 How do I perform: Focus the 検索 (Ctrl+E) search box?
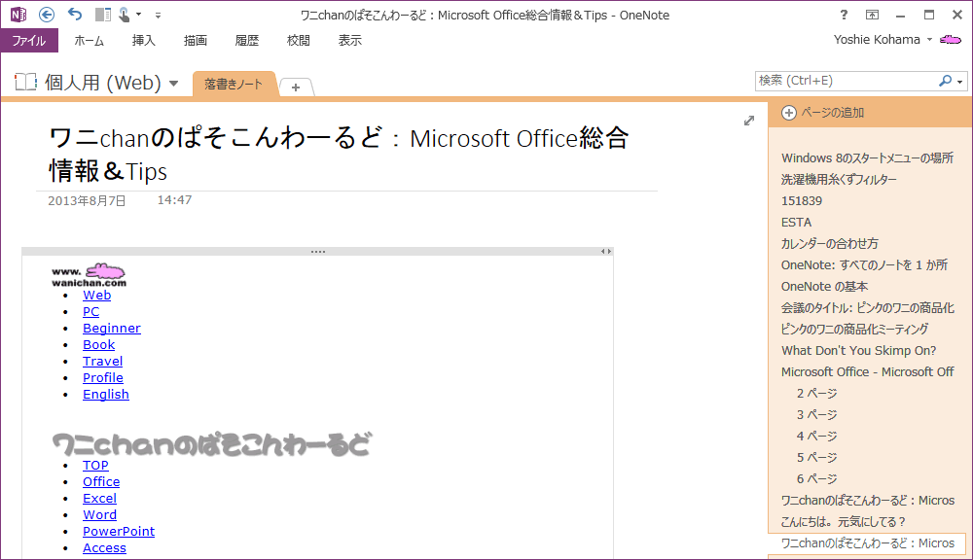point(846,81)
